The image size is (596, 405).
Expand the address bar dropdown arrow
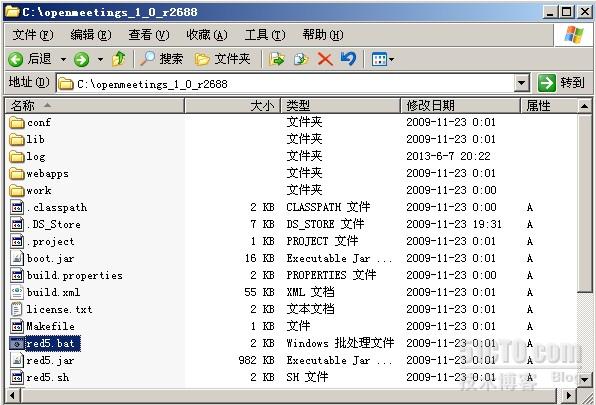coord(522,83)
